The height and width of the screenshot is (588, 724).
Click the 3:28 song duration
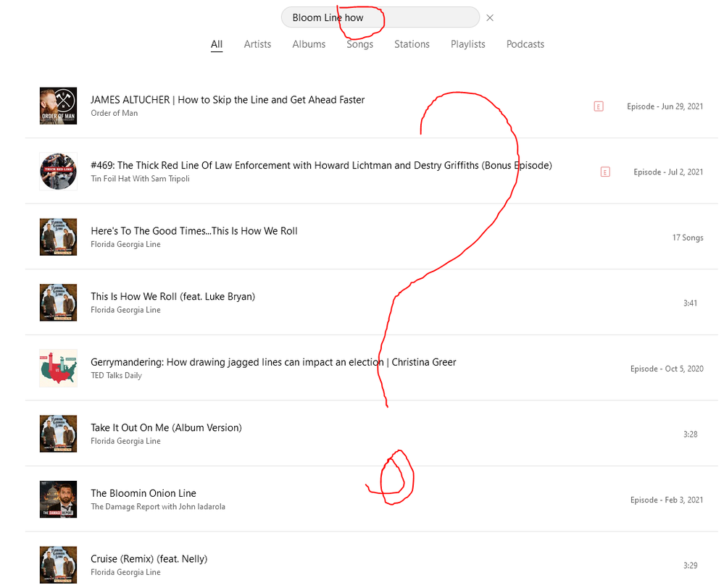point(690,434)
